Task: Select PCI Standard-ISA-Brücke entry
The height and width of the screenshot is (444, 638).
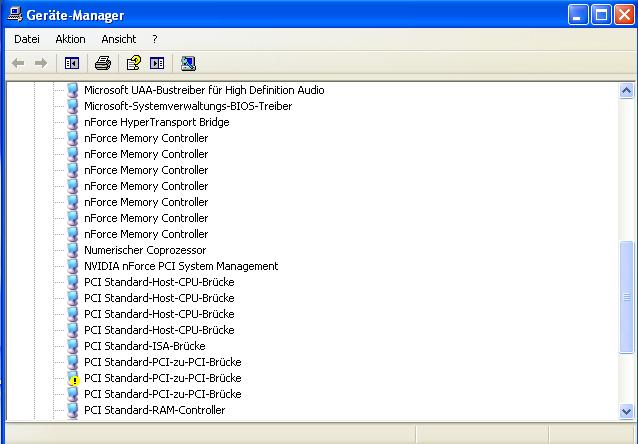Action: (144, 346)
